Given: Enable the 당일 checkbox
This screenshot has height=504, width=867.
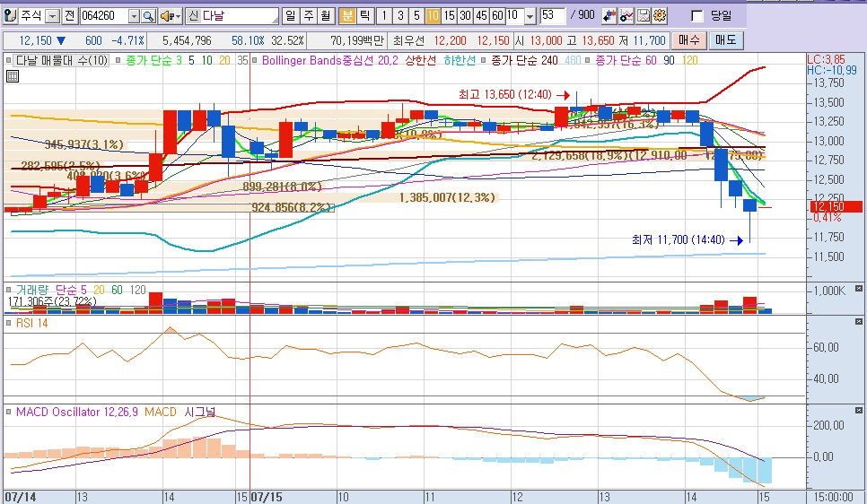Looking at the screenshot, I should tap(696, 16).
